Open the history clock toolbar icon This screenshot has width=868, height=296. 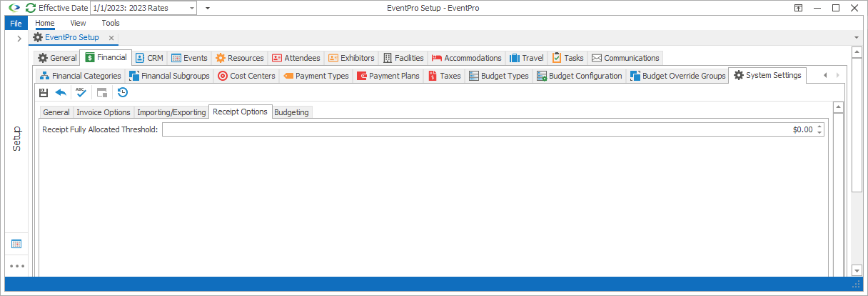pos(123,92)
